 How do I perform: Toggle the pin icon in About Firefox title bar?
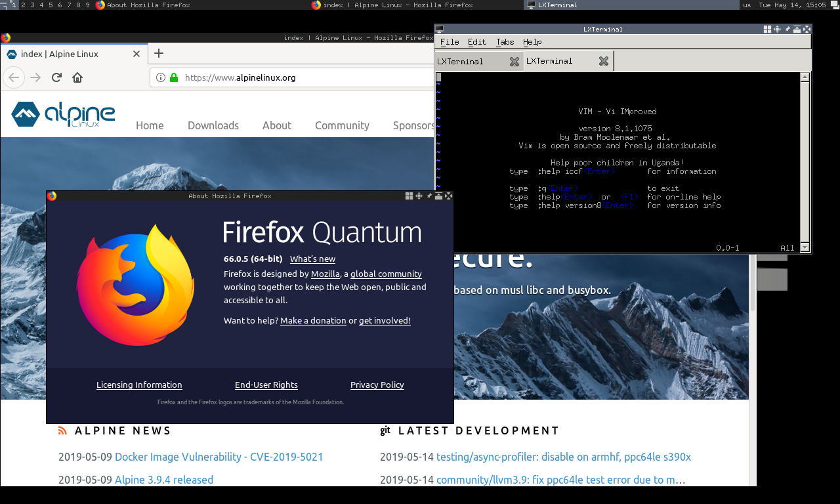pyautogui.click(x=429, y=196)
